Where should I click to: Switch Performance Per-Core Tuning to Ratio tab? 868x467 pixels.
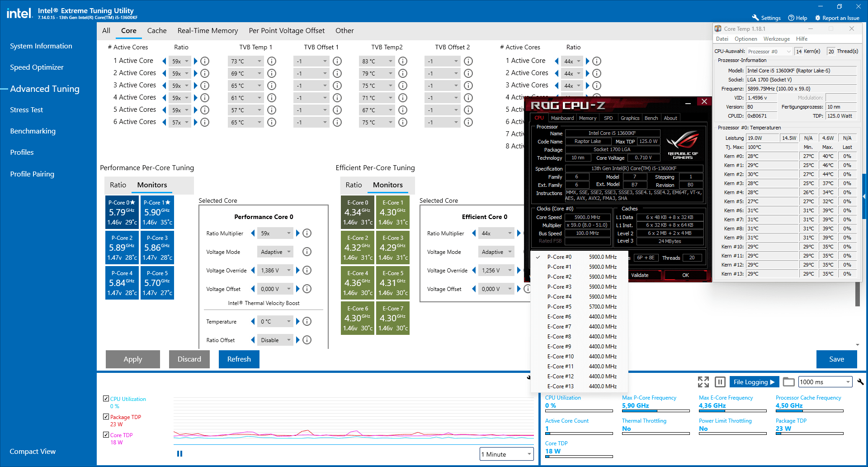coord(118,185)
